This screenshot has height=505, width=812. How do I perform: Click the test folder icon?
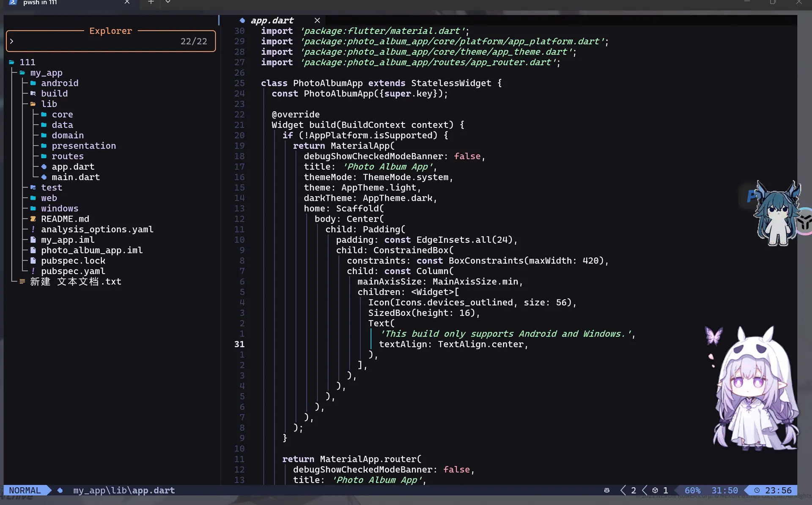(33, 187)
